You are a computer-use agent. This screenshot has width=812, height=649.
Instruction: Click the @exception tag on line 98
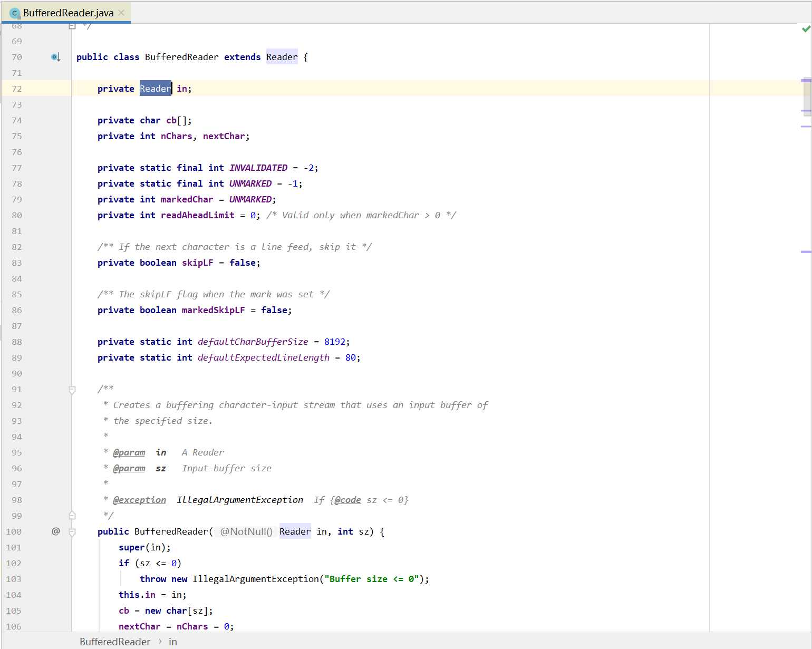pyautogui.click(x=140, y=500)
